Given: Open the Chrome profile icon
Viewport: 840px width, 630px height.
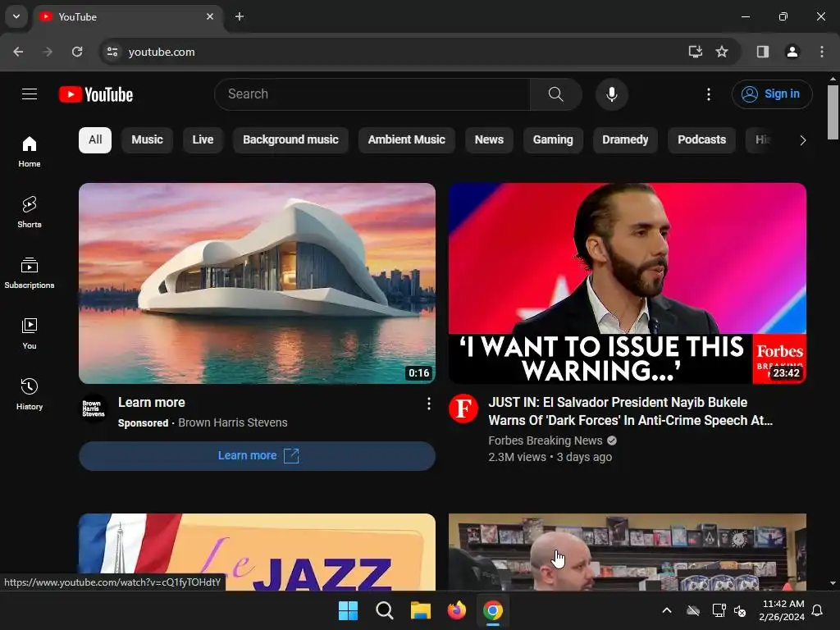Looking at the screenshot, I should point(792,52).
